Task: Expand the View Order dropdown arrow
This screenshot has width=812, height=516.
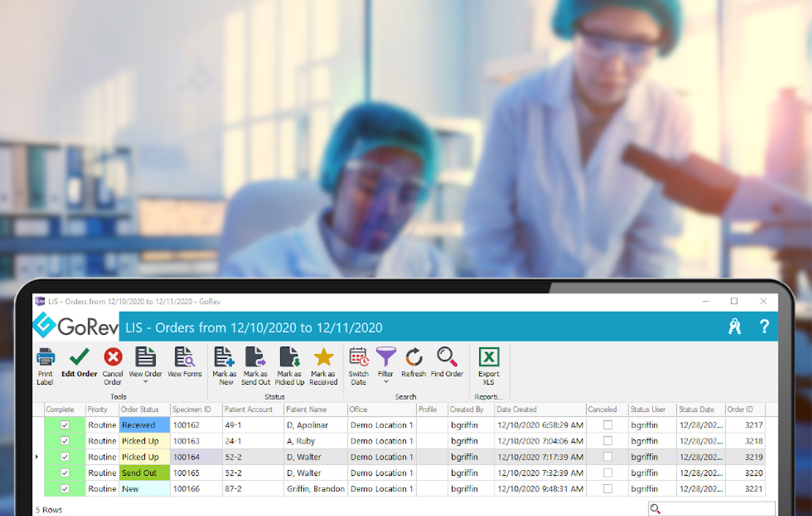Action: 145,382
